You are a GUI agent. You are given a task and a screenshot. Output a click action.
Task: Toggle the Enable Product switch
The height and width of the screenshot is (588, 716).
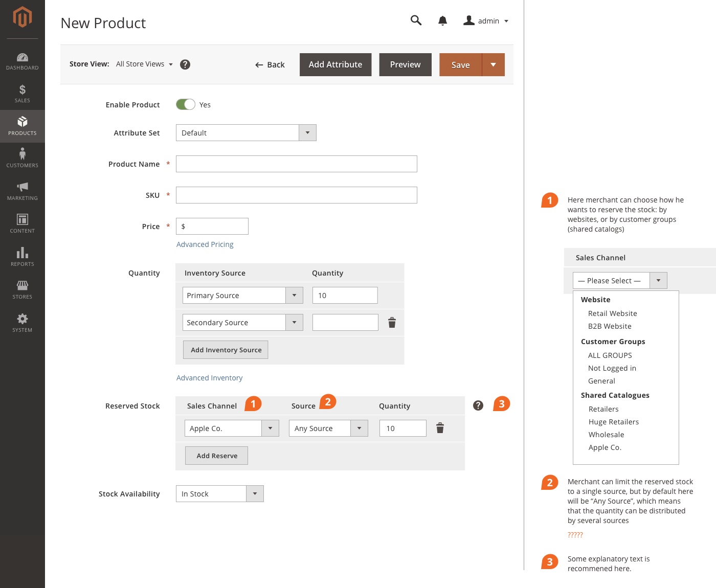pyautogui.click(x=186, y=104)
